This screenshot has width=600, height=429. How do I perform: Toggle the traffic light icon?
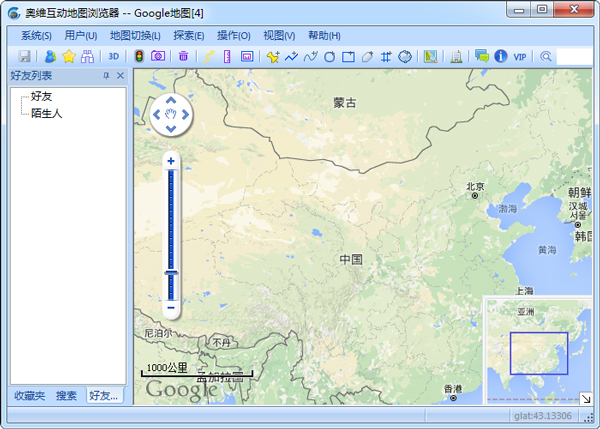pyautogui.click(x=139, y=57)
